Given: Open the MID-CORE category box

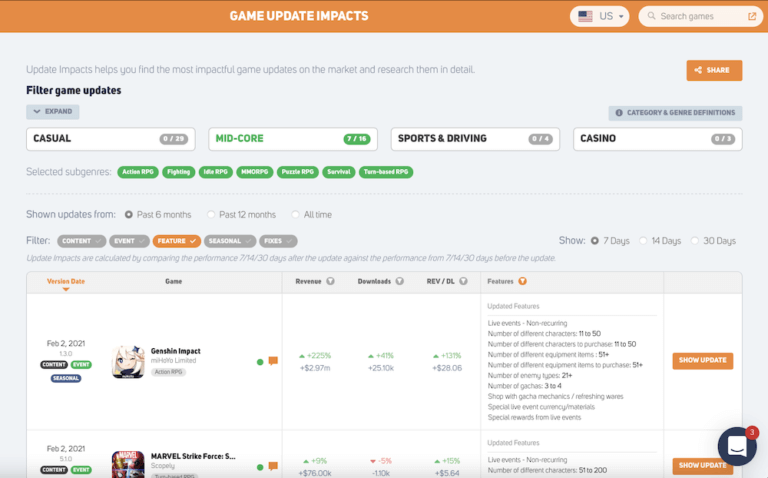Looking at the screenshot, I should click(293, 139).
